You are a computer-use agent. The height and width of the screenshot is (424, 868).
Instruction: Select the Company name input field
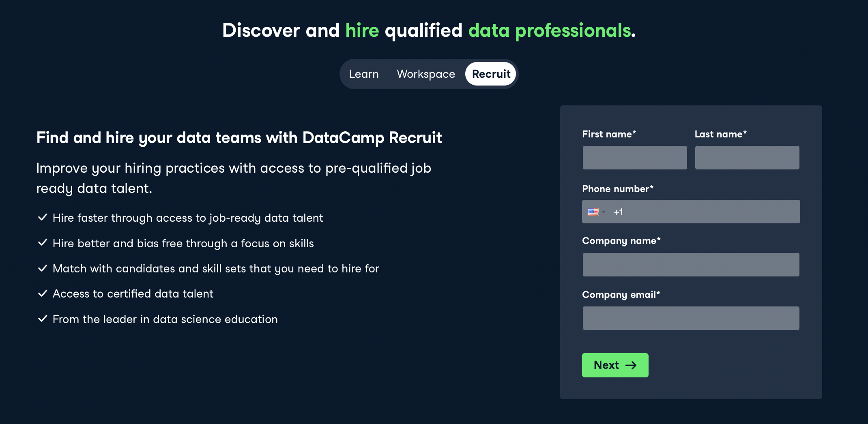pyautogui.click(x=691, y=265)
